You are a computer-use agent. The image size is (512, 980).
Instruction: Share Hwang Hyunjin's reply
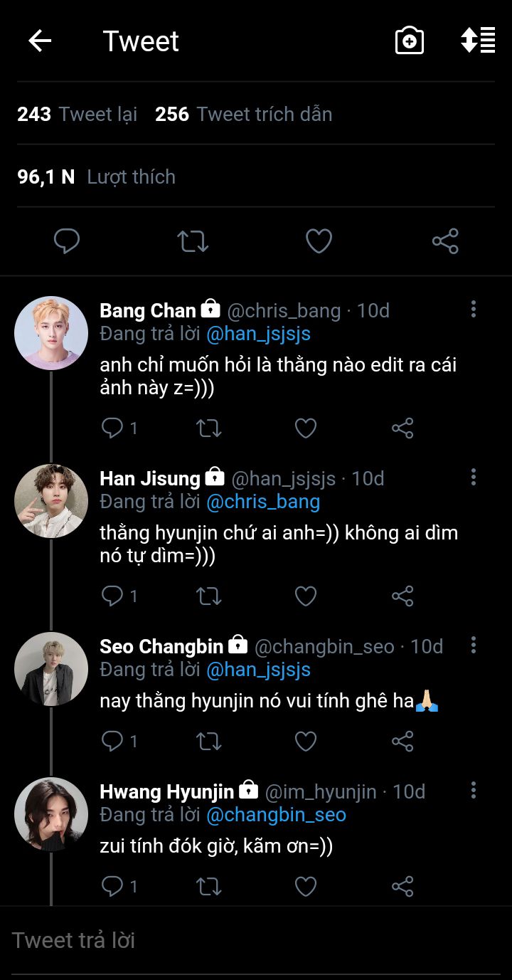point(402,886)
